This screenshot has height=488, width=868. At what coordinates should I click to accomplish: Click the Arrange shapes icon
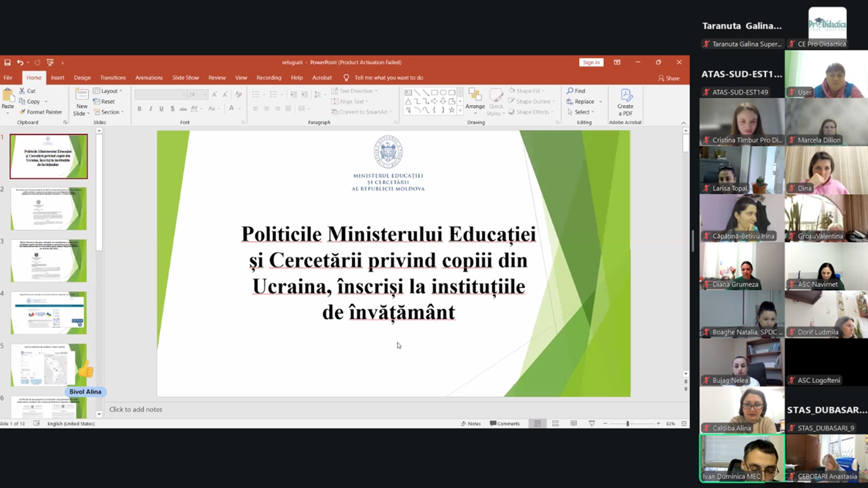475,96
